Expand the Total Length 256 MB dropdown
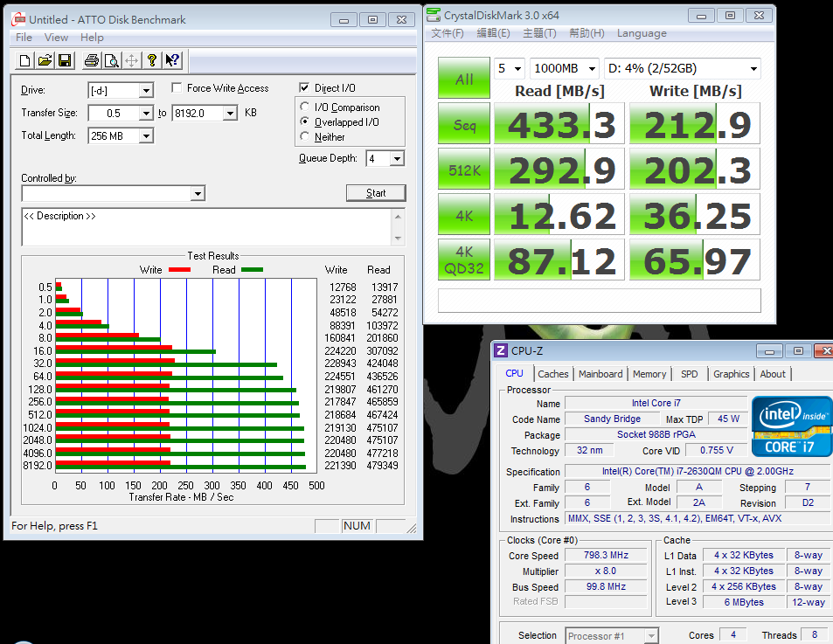The image size is (833, 644). tap(146, 136)
